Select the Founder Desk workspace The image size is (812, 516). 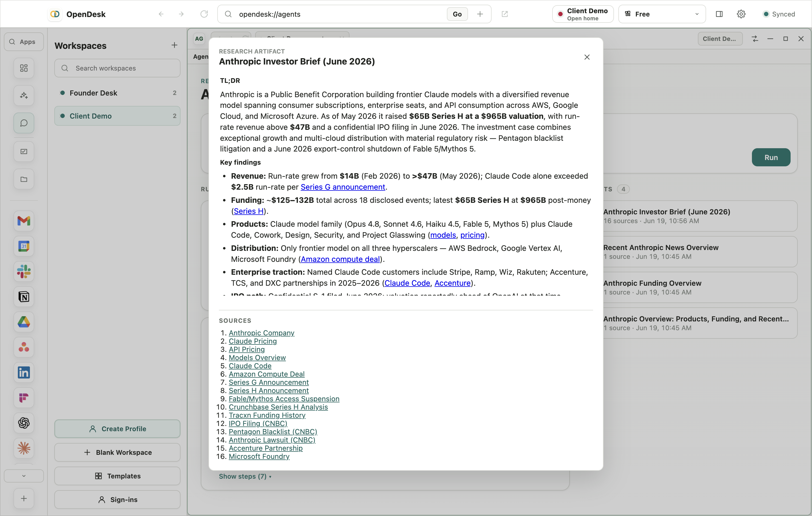coord(117,93)
